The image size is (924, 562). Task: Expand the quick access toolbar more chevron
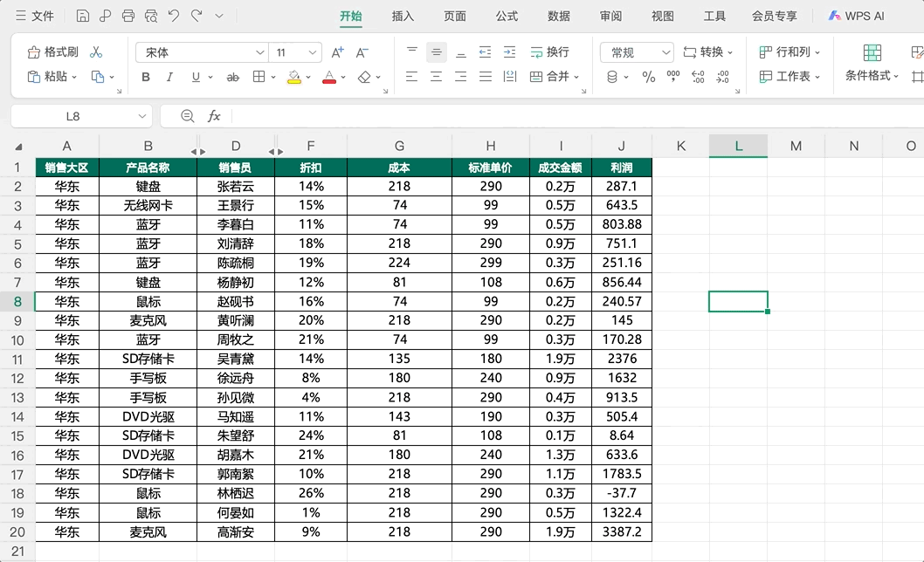point(219,16)
